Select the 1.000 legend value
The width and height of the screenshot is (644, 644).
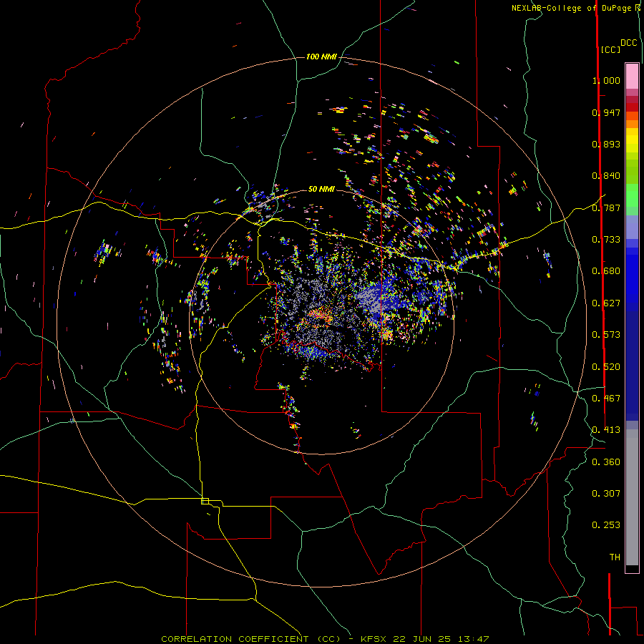pyautogui.click(x=606, y=80)
